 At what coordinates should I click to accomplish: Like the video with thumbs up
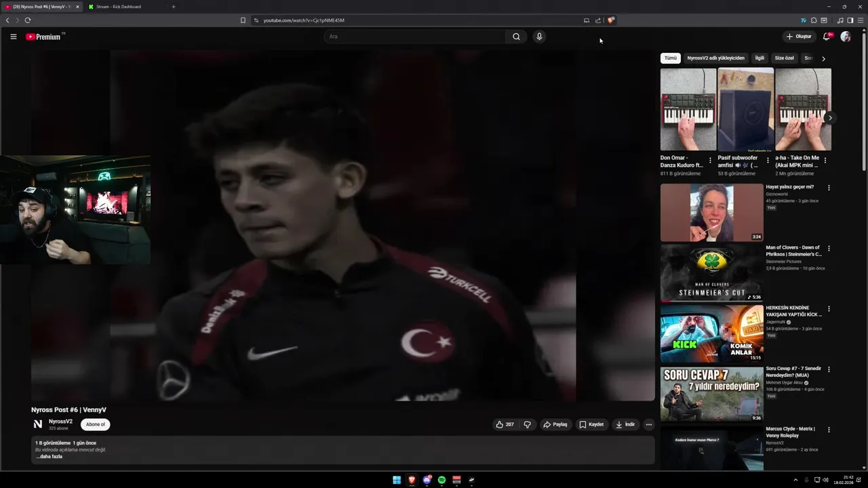[505, 424]
